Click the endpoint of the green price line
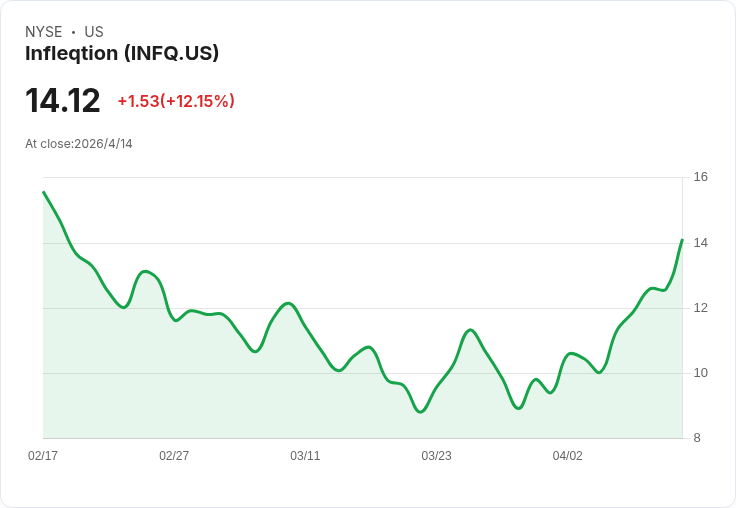The width and height of the screenshot is (736, 508). coord(682,240)
